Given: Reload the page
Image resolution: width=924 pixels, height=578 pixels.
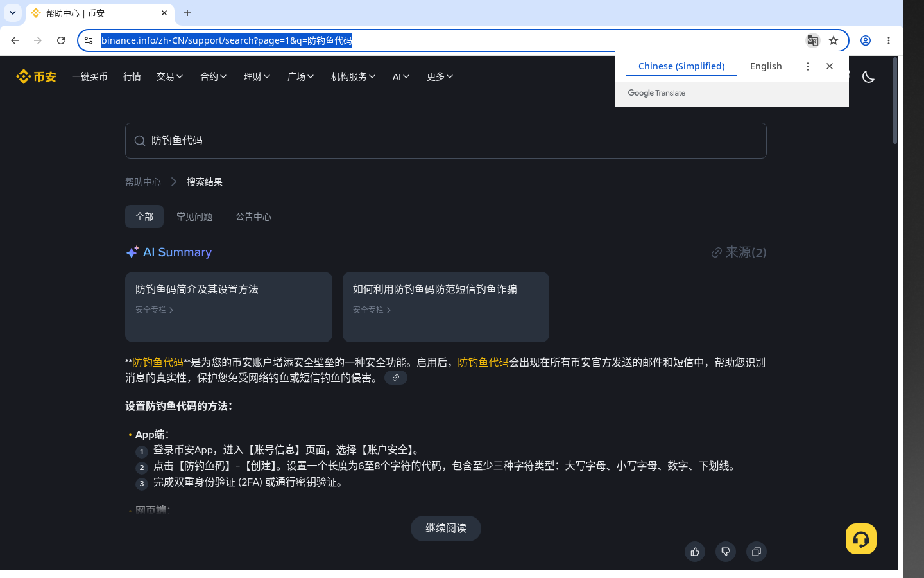Looking at the screenshot, I should point(61,40).
